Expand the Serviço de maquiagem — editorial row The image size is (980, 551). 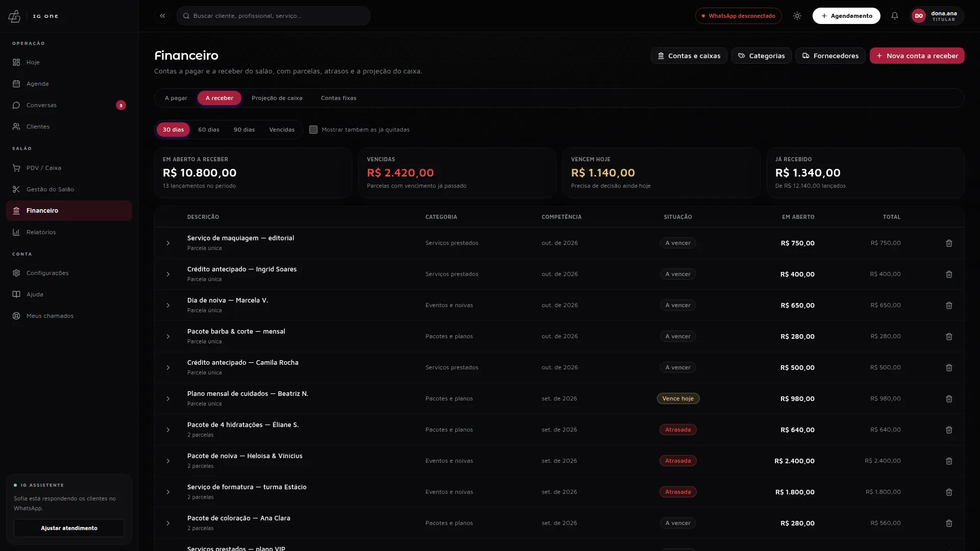coord(168,243)
